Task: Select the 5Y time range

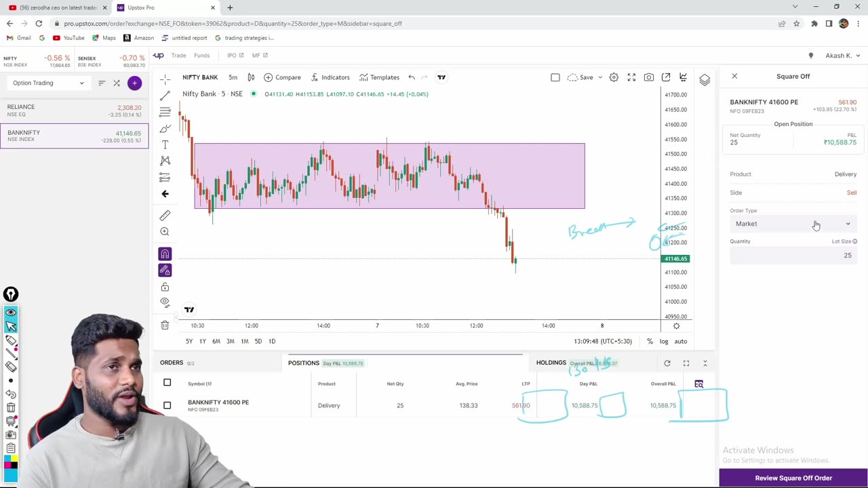Action: point(189,341)
